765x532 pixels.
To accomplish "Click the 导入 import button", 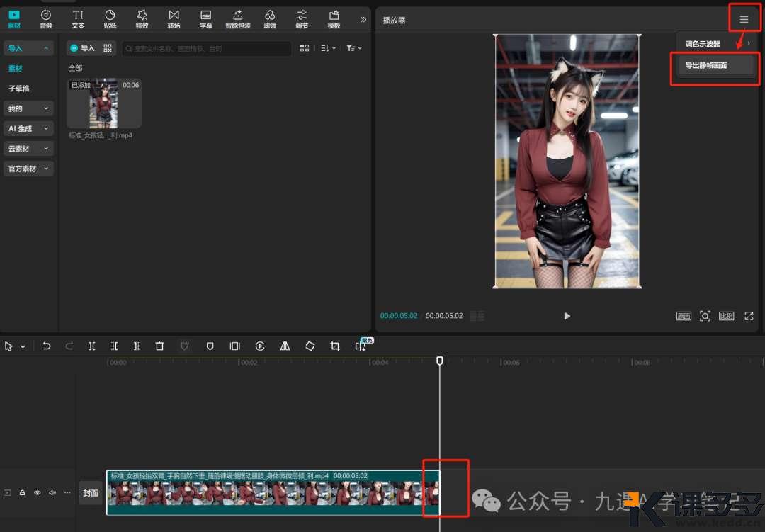I will pyautogui.click(x=82, y=48).
